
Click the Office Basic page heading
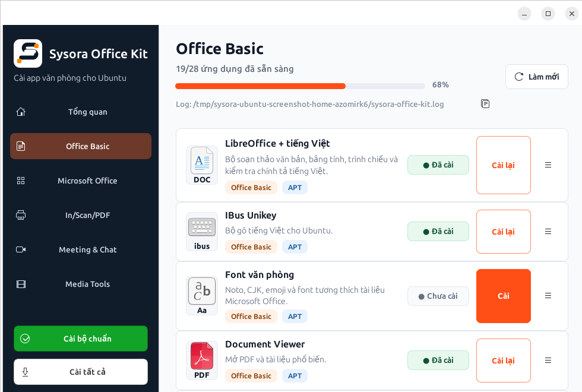219,49
